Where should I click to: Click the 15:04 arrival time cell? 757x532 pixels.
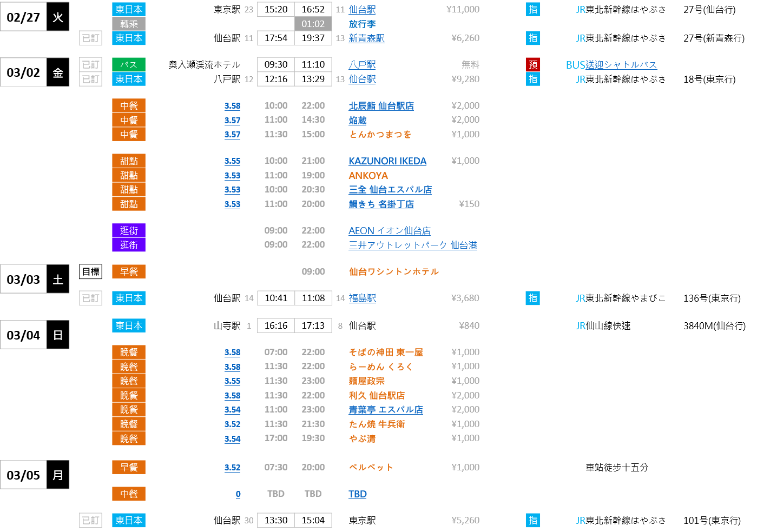click(x=313, y=520)
